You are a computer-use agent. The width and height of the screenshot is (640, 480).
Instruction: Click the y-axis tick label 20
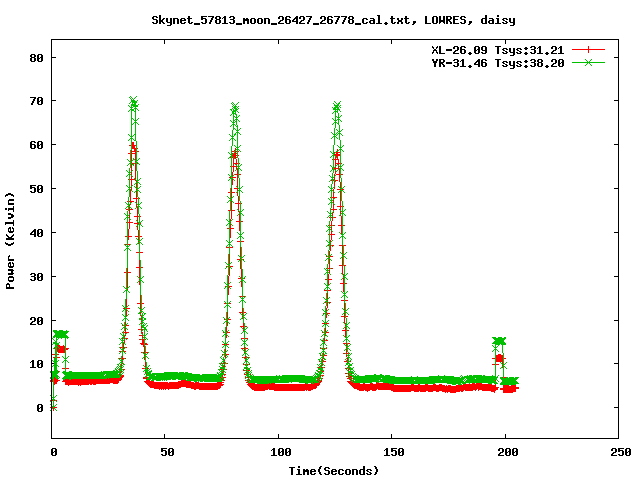36,321
